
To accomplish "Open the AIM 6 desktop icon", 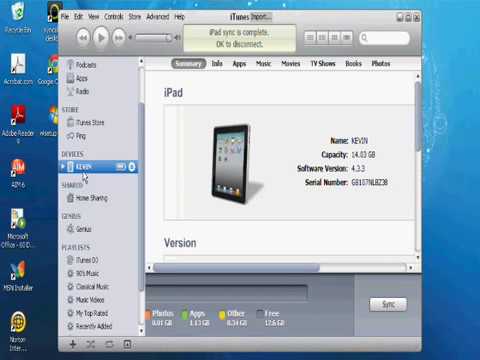I will (18, 173).
